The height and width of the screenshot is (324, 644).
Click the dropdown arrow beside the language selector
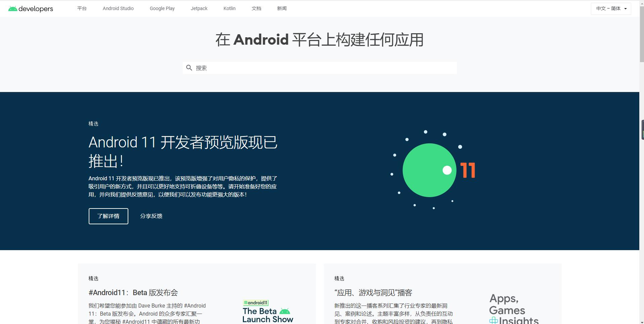pos(626,8)
